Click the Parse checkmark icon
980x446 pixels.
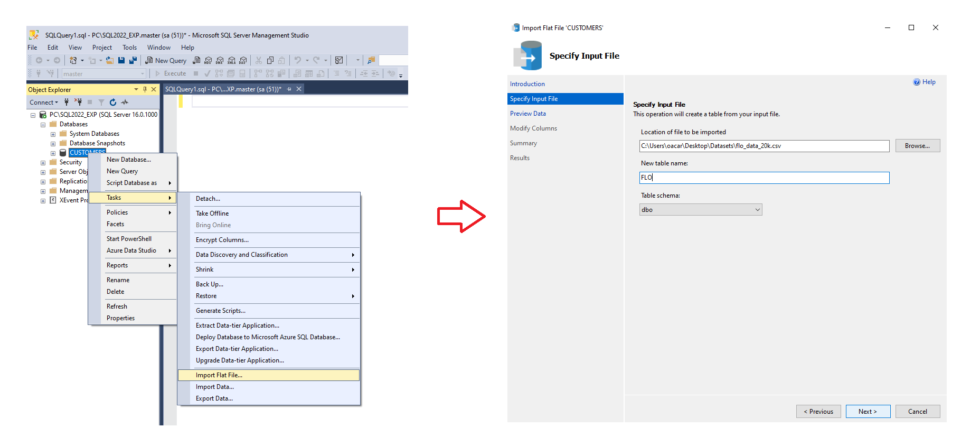tap(208, 73)
